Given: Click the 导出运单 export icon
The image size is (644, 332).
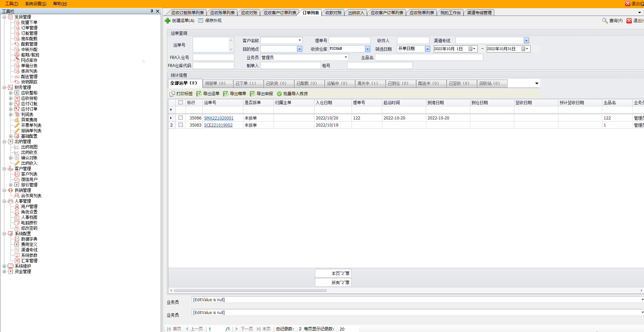Looking at the screenshot, I should [199, 94].
